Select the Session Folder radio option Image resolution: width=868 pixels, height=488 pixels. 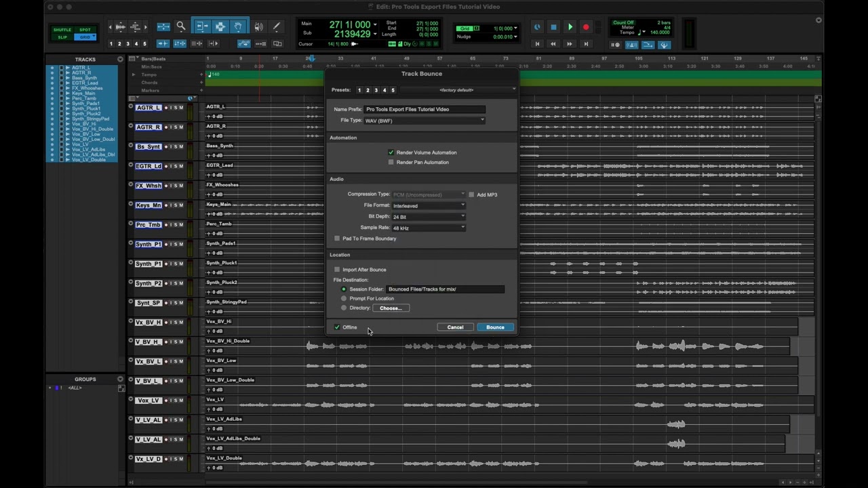344,289
